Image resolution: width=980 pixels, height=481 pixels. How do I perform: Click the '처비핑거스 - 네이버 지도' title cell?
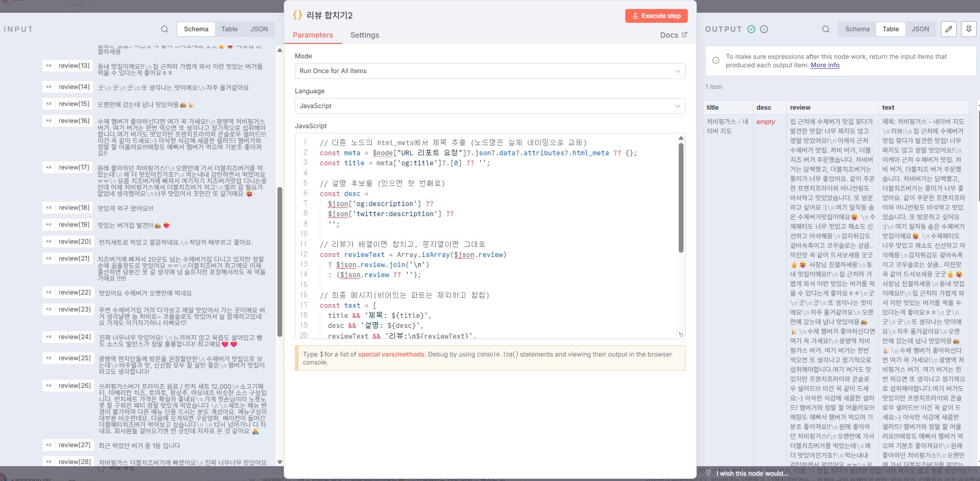[x=727, y=127]
